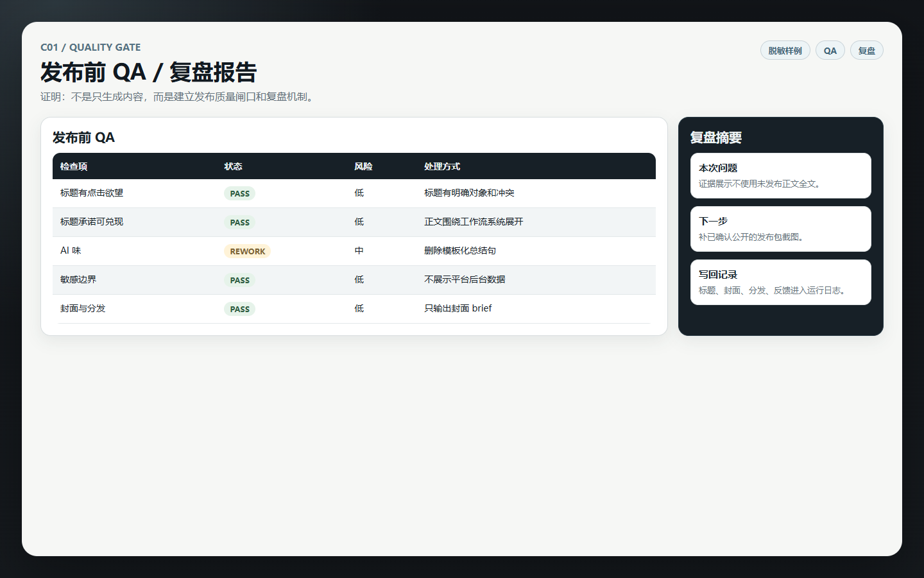The height and width of the screenshot is (578, 924).
Task: Click the '标题承诺可兑现' check item
Action: point(92,222)
